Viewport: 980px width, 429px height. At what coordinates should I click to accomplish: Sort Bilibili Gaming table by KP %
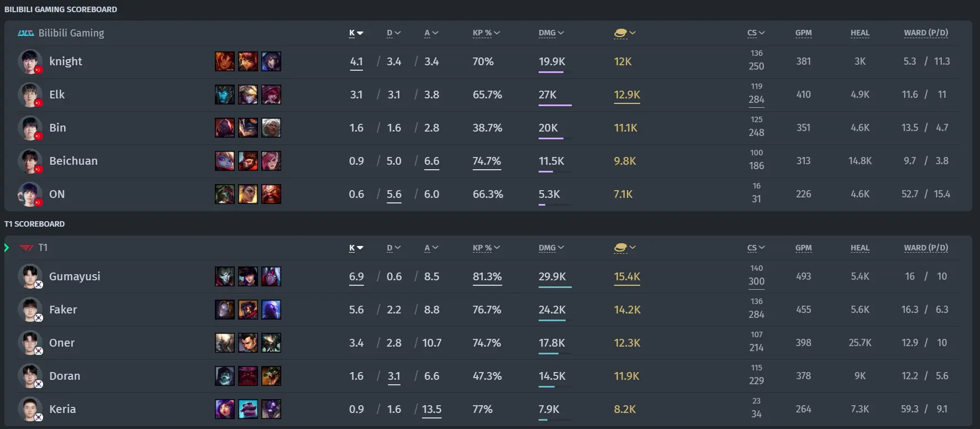tap(486, 33)
